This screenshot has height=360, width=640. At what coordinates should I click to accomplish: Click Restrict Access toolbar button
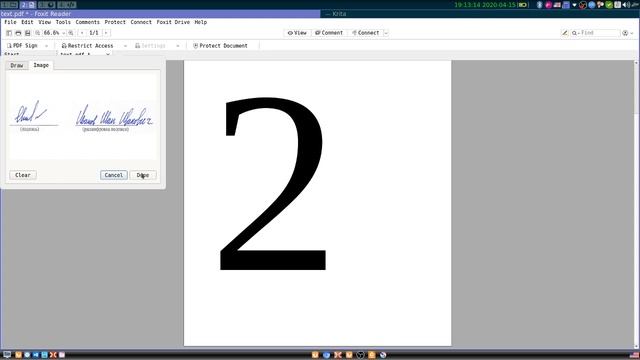click(87, 46)
